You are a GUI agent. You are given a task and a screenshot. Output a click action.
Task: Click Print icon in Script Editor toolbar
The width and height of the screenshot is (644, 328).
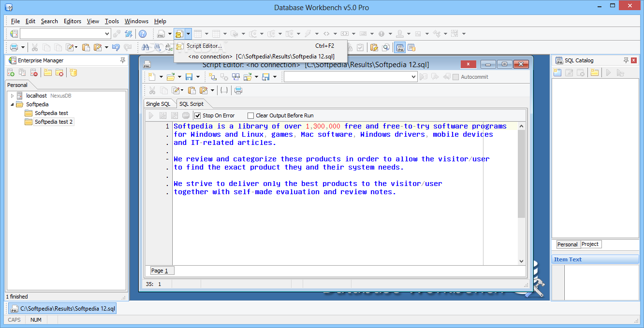point(238,90)
